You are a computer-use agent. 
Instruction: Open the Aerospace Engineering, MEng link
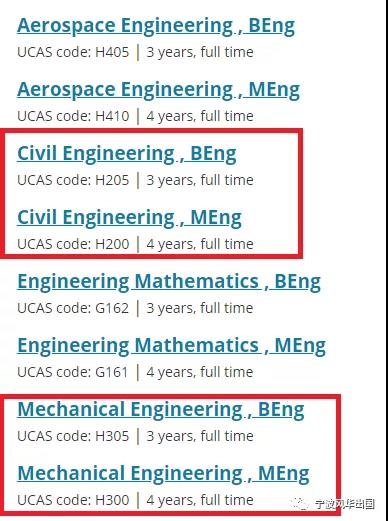tap(158, 90)
